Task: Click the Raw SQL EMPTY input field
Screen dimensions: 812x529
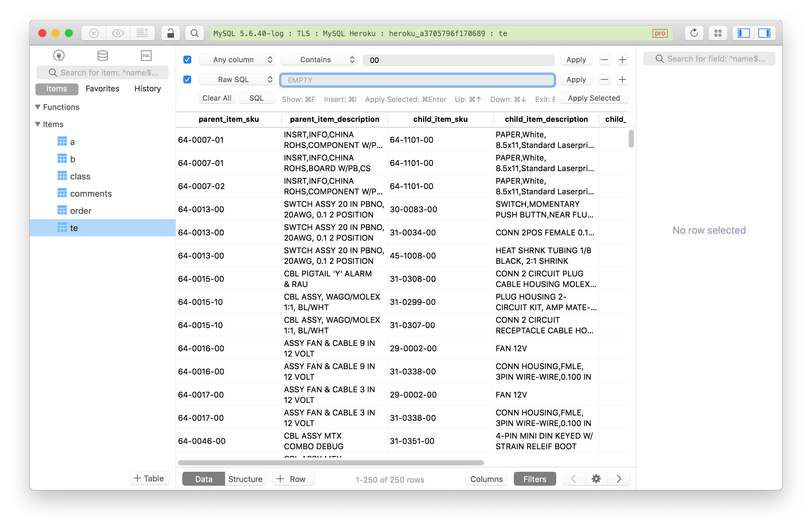Action: (x=418, y=80)
